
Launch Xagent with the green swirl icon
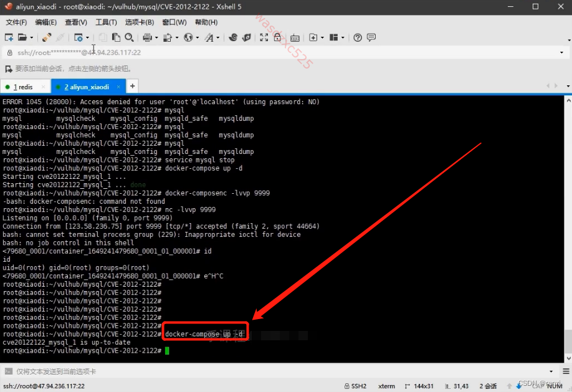pos(247,37)
